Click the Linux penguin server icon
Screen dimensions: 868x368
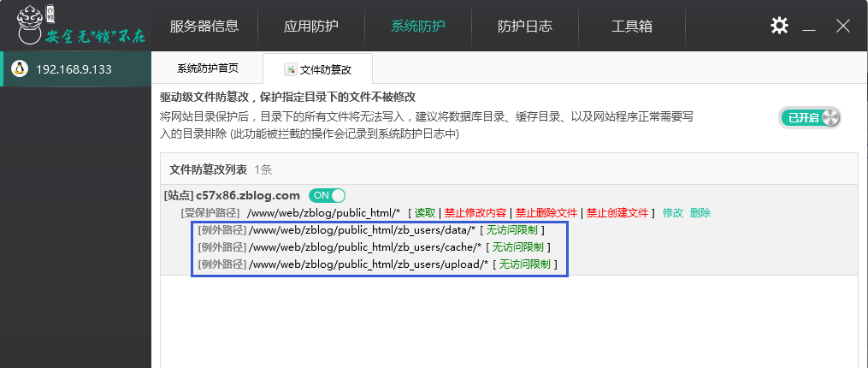point(20,68)
